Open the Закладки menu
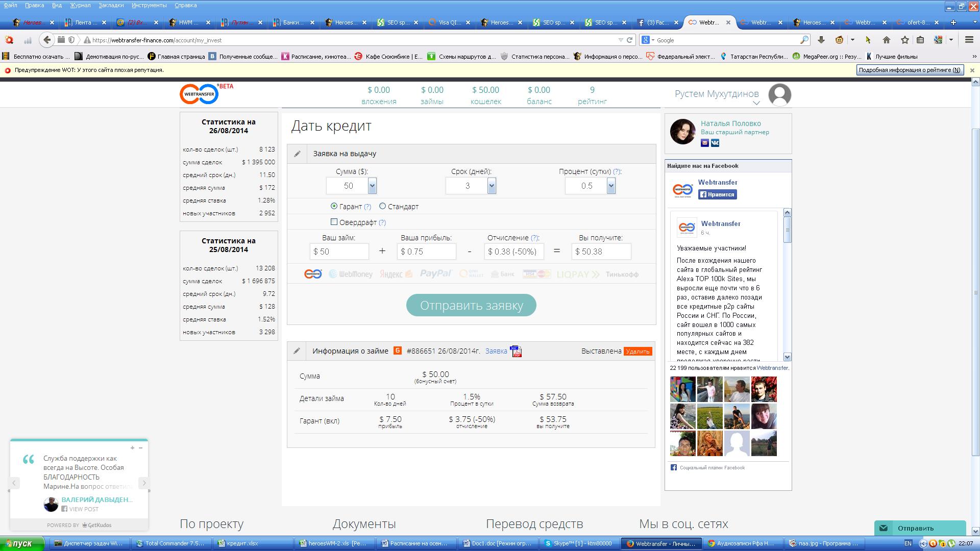Image resolution: width=980 pixels, height=551 pixels. [x=111, y=5]
